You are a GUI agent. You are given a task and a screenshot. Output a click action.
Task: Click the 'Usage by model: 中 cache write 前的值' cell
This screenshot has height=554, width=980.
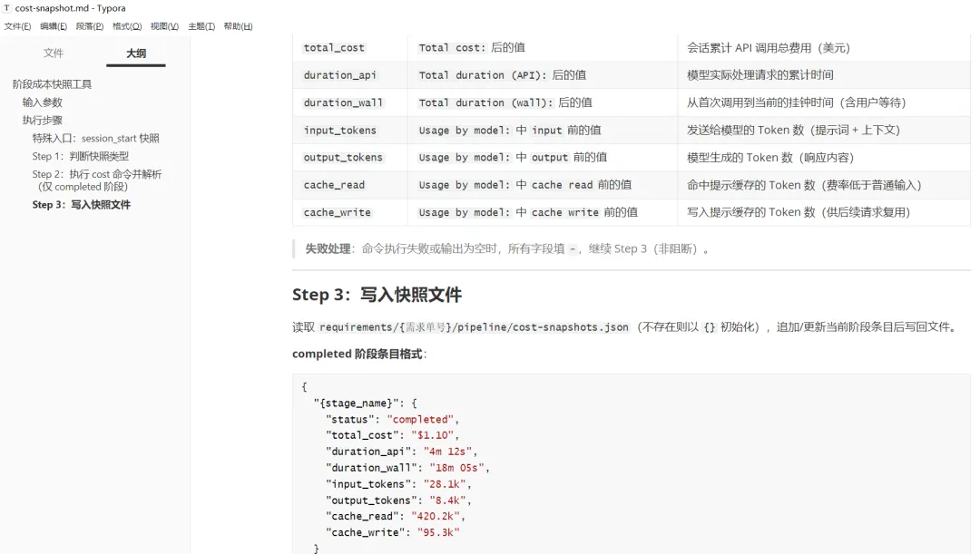click(543, 212)
